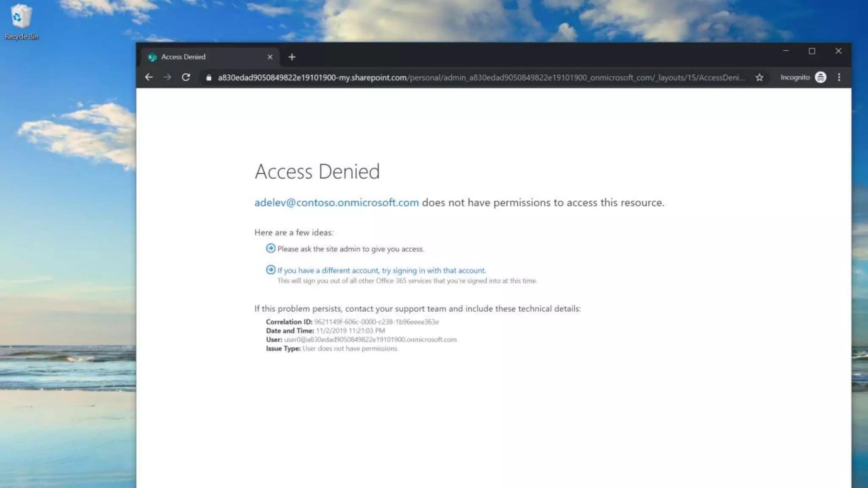Click the lock icon in address bar
The width and height of the screenshot is (868, 488).
209,78
